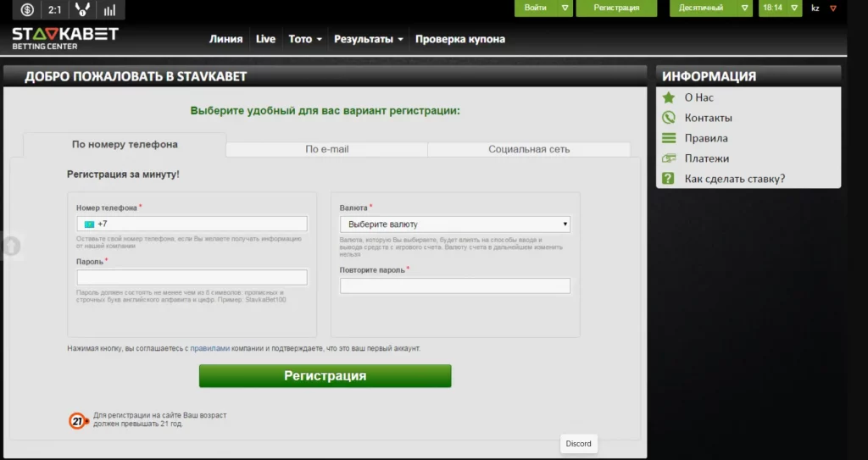Select the По номеру телефона tab
868x460 pixels.
click(x=125, y=145)
